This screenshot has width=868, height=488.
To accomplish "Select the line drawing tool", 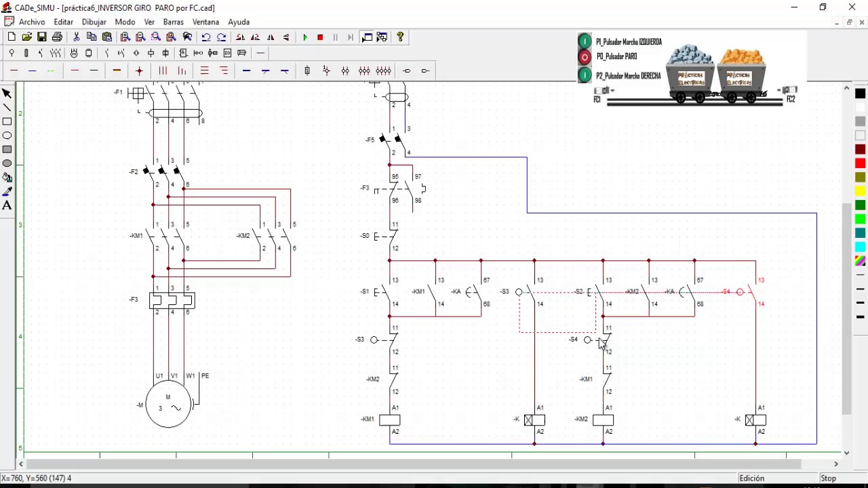I will [x=7, y=108].
